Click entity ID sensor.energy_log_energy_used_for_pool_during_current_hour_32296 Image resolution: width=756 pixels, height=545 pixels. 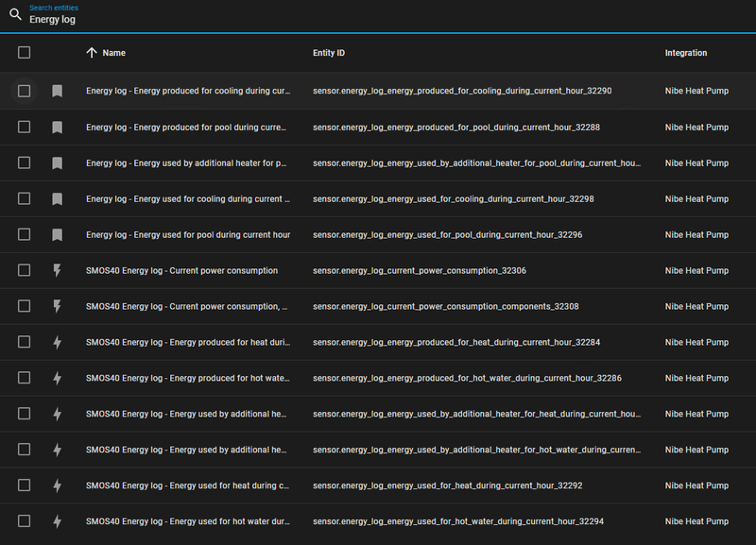[447, 234]
